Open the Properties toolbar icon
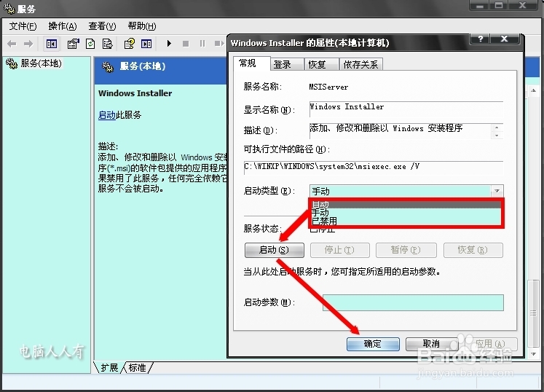This screenshot has height=392, width=544. click(73, 44)
